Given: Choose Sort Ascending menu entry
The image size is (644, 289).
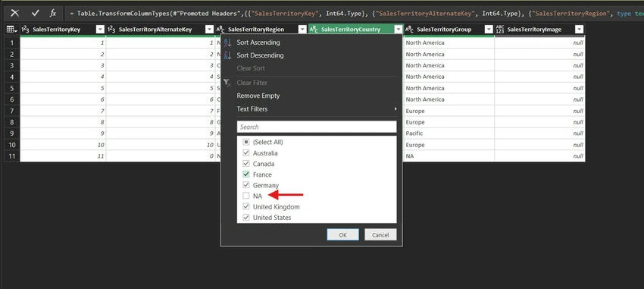Looking at the screenshot, I should (x=258, y=42).
